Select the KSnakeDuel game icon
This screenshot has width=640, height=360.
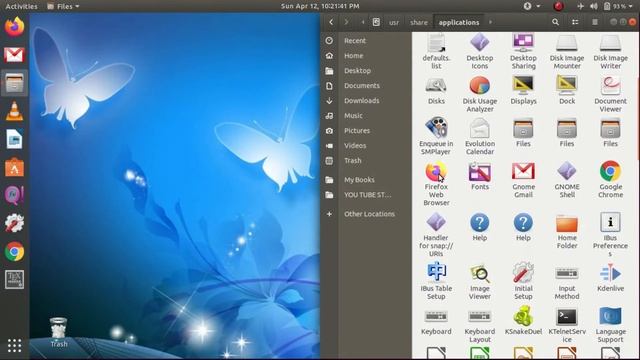523,316
